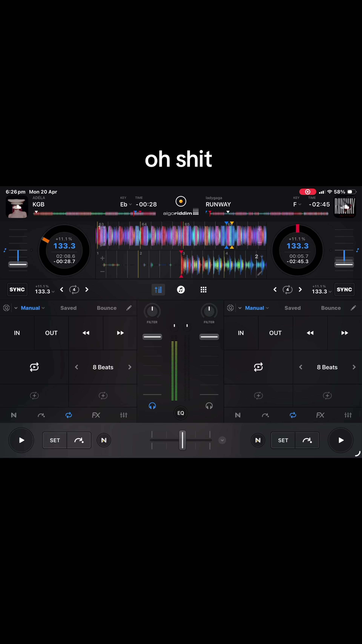This screenshot has width=362, height=644.
Task: Open the grid pads view icon
Action: point(203,290)
